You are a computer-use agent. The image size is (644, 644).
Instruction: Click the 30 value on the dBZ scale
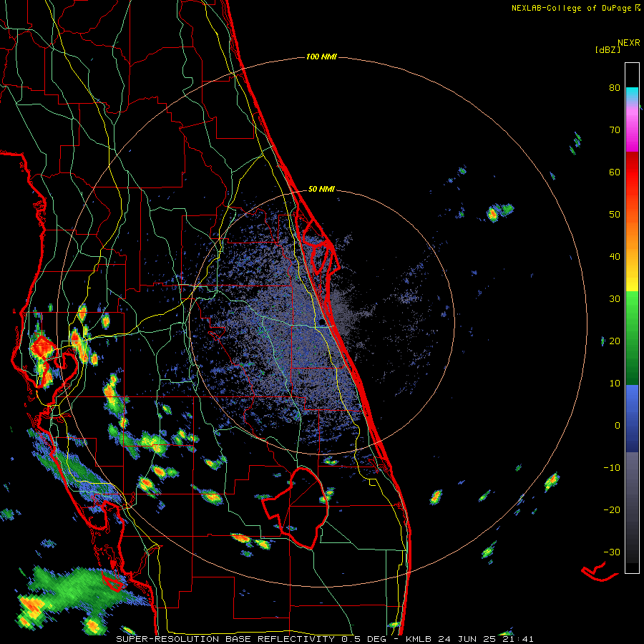point(615,299)
